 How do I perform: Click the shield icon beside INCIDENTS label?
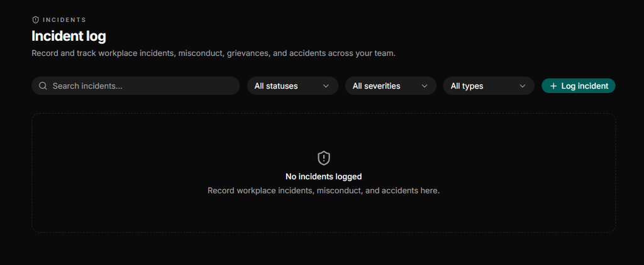[x=35, y=19]
